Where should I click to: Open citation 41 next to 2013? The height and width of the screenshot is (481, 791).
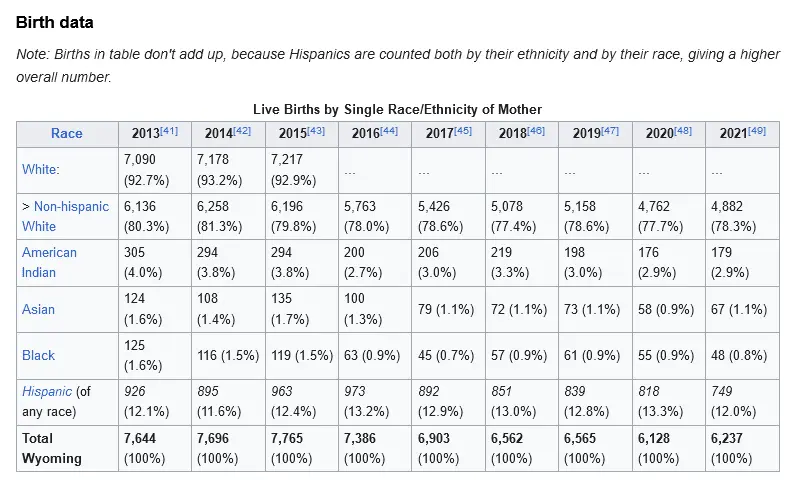click(x=169, y=130)
